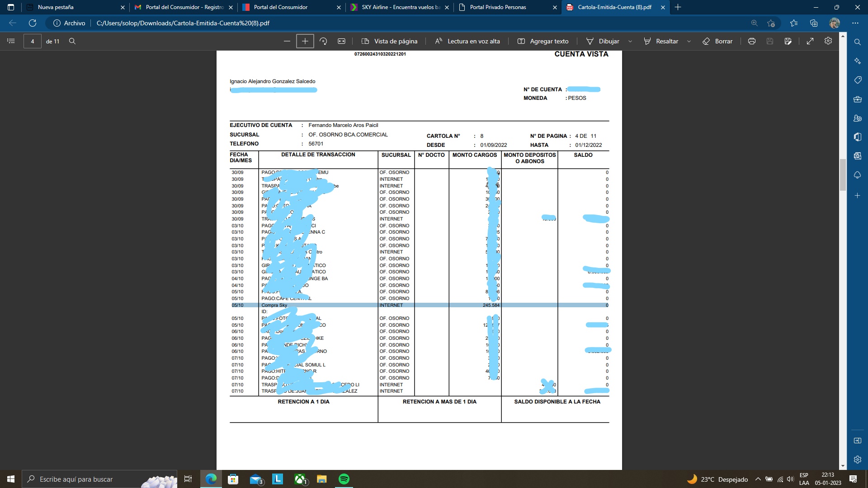
Task: Enter full screen PDF view
Action: (x=810, y=41)
